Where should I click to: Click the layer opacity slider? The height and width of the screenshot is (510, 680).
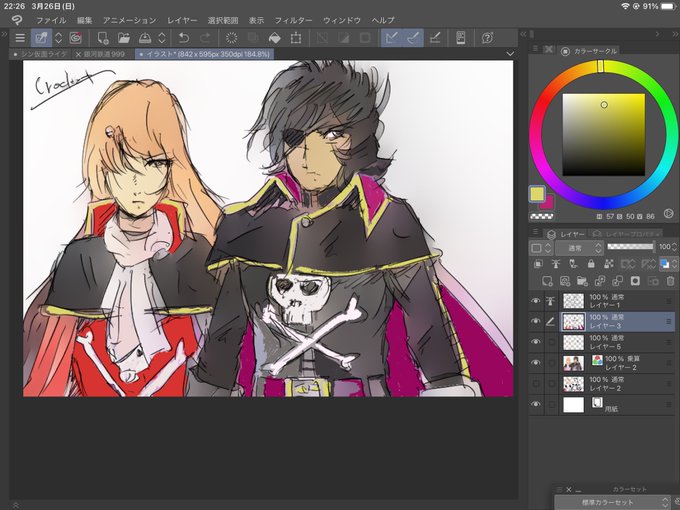pos(631,247)
